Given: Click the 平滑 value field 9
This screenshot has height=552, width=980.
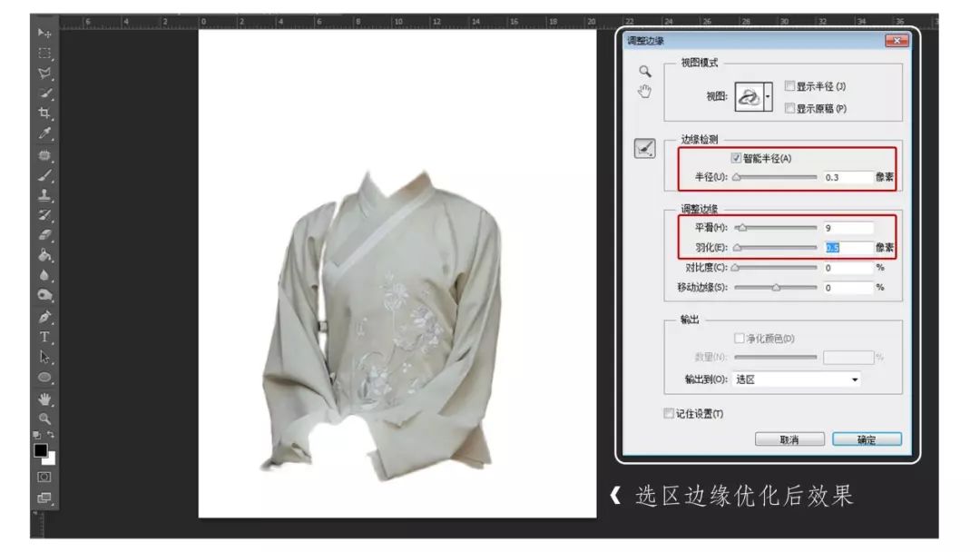Looking at the screenshot, I should click(x=848, y=228).
